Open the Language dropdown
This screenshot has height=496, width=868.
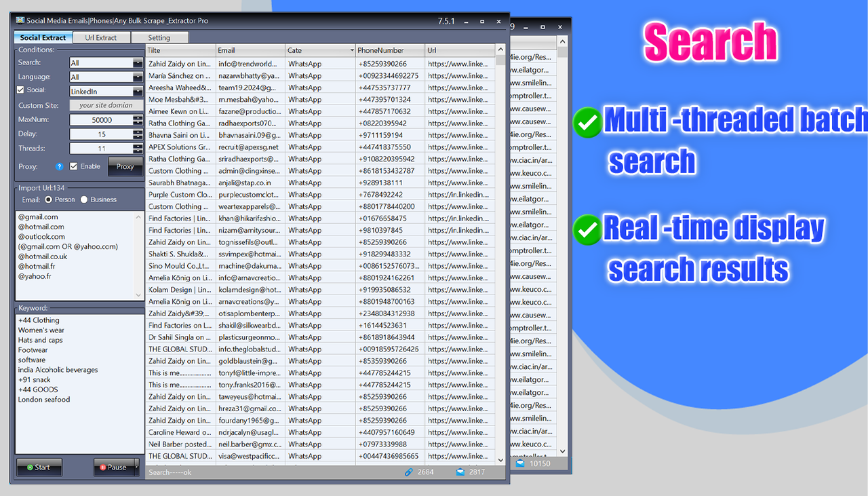[106, 77]
